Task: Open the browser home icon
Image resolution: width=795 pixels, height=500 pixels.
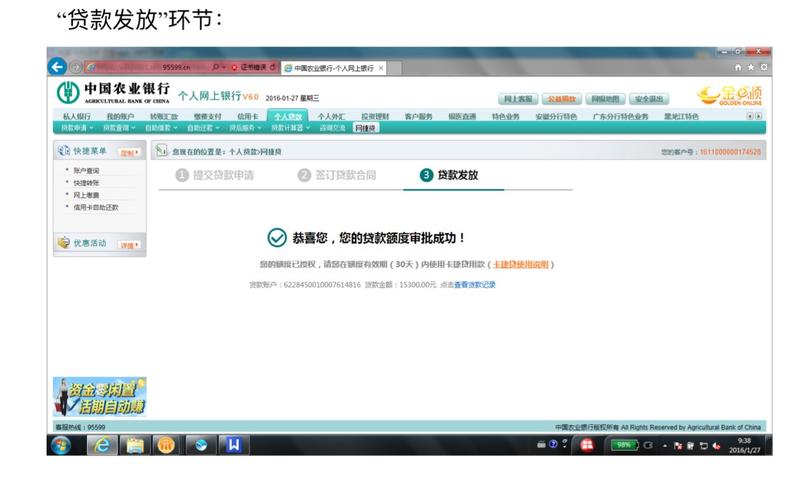Action: click(x=738, y=67)
